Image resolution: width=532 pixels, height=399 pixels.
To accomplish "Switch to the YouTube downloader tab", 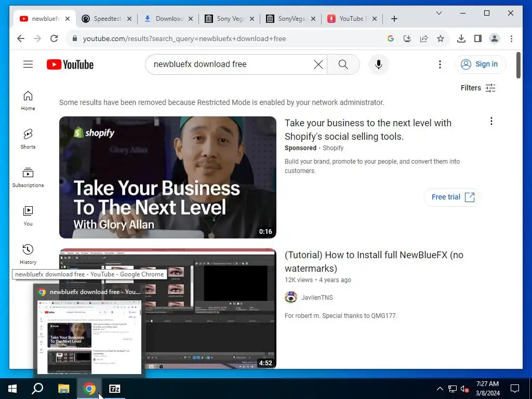I will (352, 19).
